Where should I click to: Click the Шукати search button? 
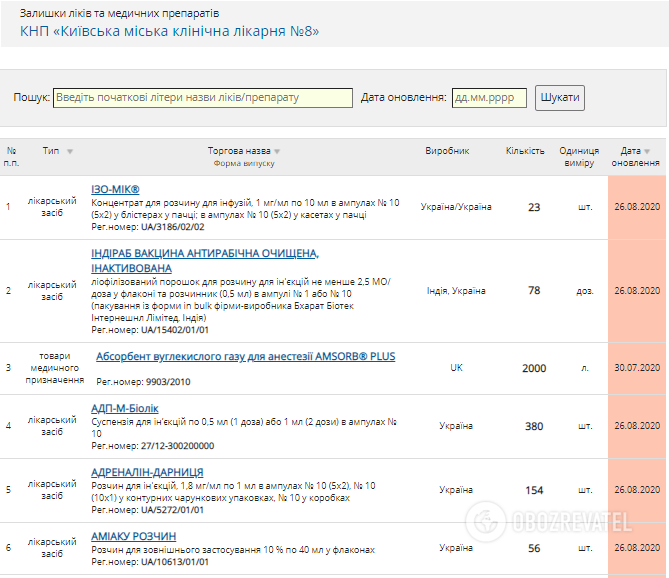(559, 98)
